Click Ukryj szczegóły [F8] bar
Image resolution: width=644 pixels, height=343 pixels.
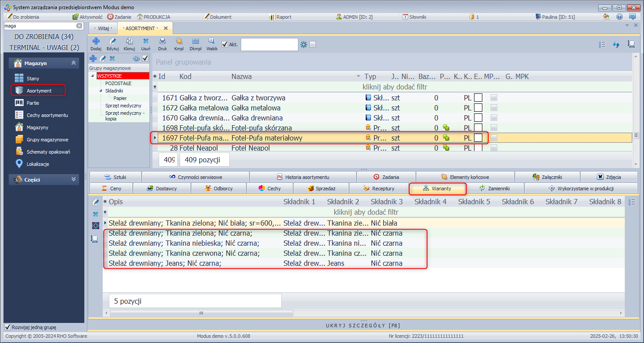tap(363, 326)
